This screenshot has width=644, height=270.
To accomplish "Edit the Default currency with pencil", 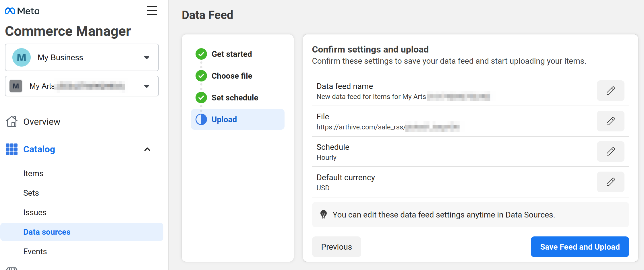I will [x=610, y=182].
